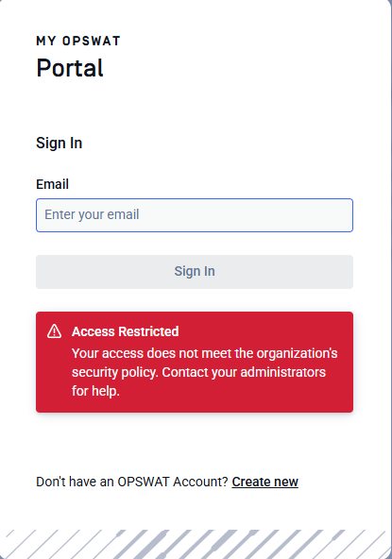Click the word 'organization's' in the alert
The height and width of the screenshot is (559, 392).
(298, 353)
